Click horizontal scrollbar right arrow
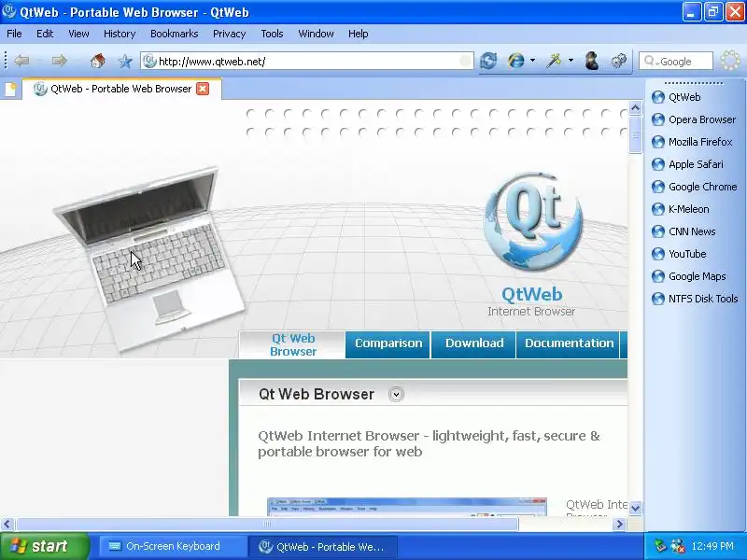The height and width of the screenshot is (560, 747). [619, 525]
